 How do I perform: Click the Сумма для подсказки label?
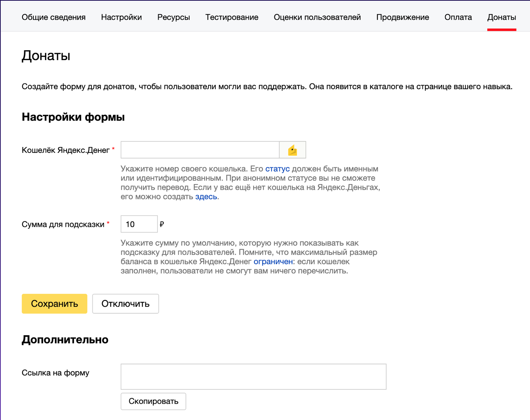point(63,224)
